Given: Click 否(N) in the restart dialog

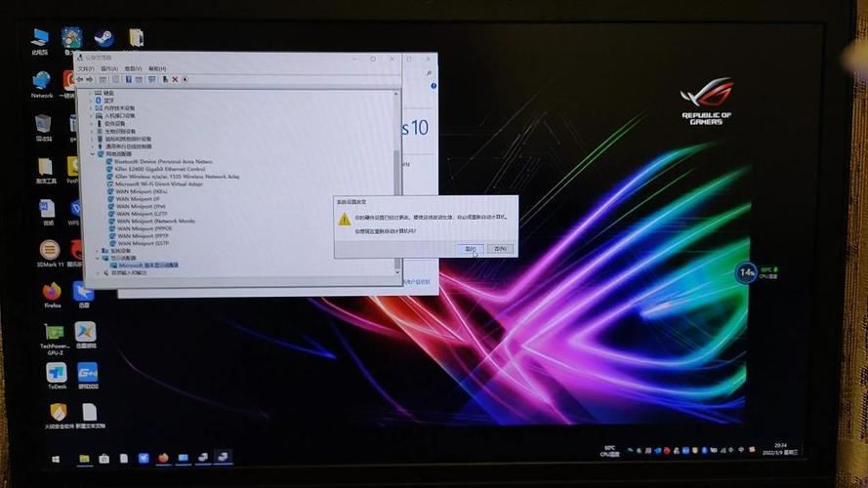Looking at the screenshot, I should [x=501, y=249].
